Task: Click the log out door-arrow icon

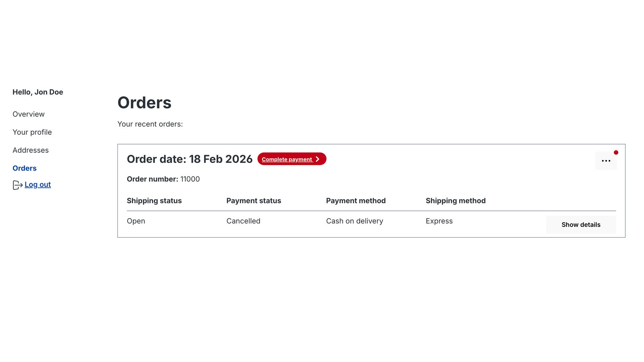Action: [17, 185]
